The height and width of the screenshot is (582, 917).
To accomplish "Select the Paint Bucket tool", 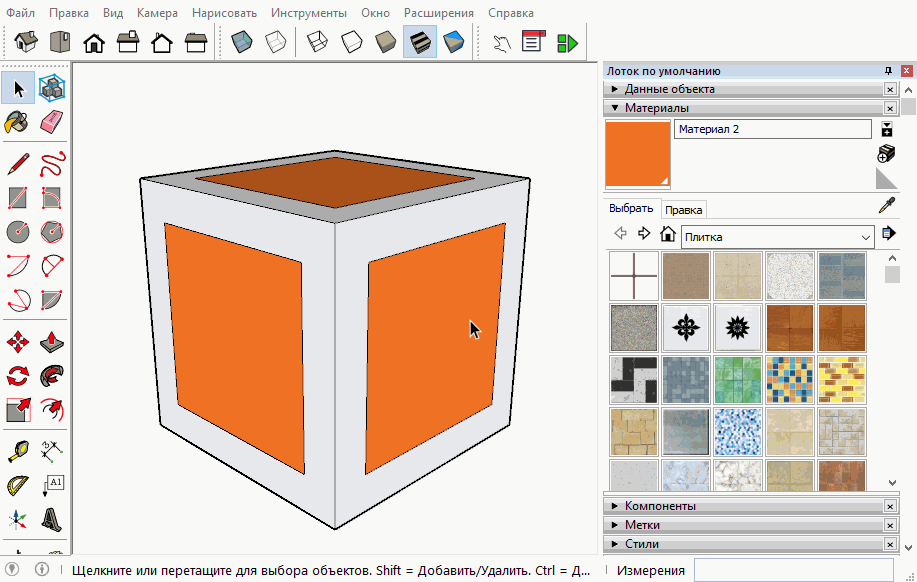I will tap(17, 122).
